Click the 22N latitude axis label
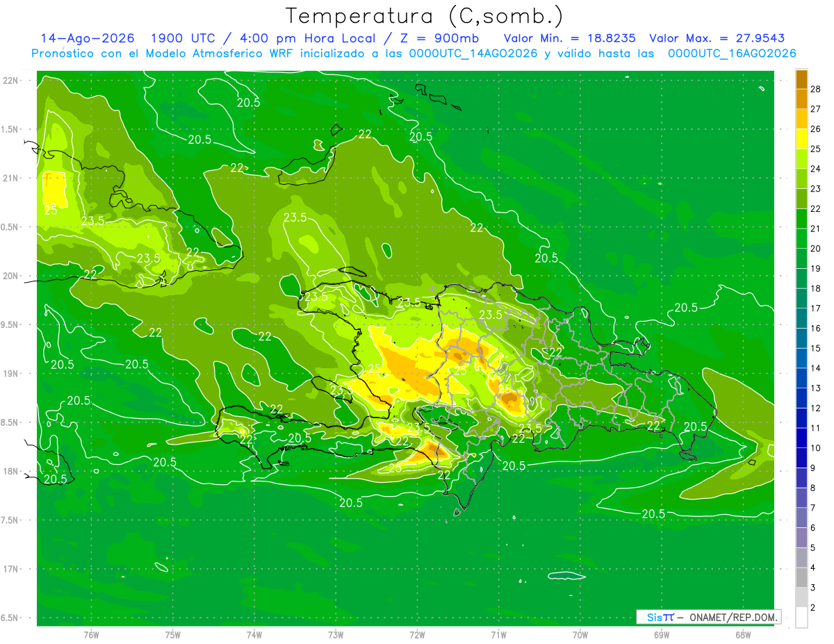This screenshot has height=644, width=834. tap(10, 80)
